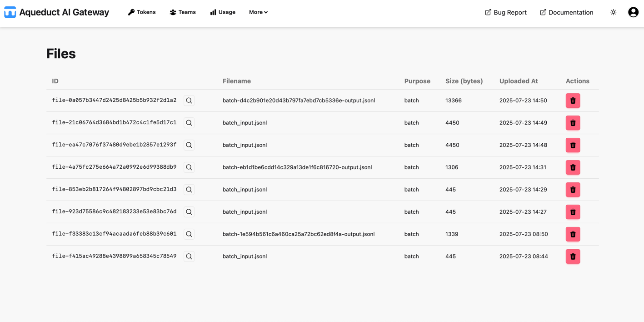Delete the file uploaded at 14:48
Screen dimensions: 644x322
coord(573,145)
